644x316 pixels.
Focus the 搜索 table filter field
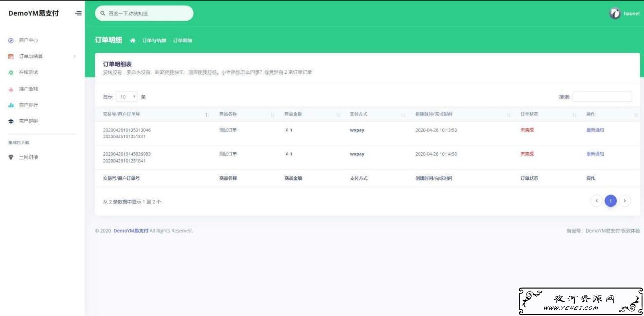(602, 97)
